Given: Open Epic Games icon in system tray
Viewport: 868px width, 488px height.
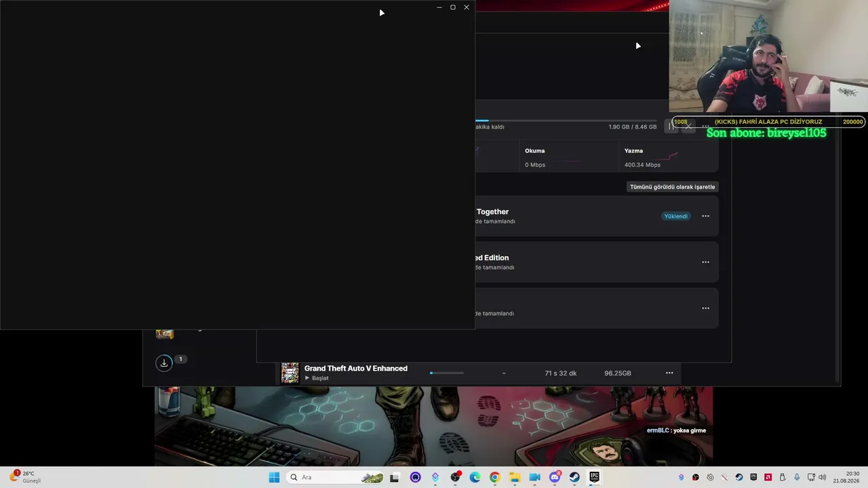Looking at the screenshot, I should pyautogui.click(x=753, y=477).
